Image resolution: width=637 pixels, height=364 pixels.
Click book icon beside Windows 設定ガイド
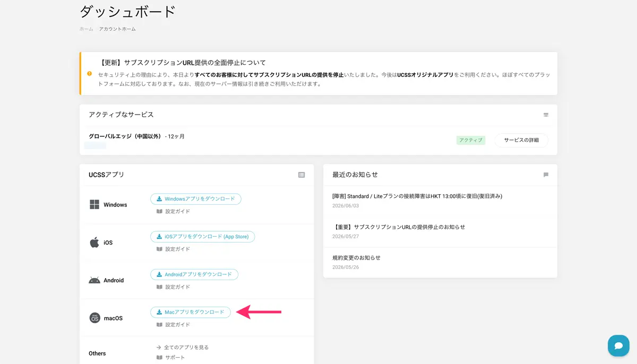click(159, 211)
